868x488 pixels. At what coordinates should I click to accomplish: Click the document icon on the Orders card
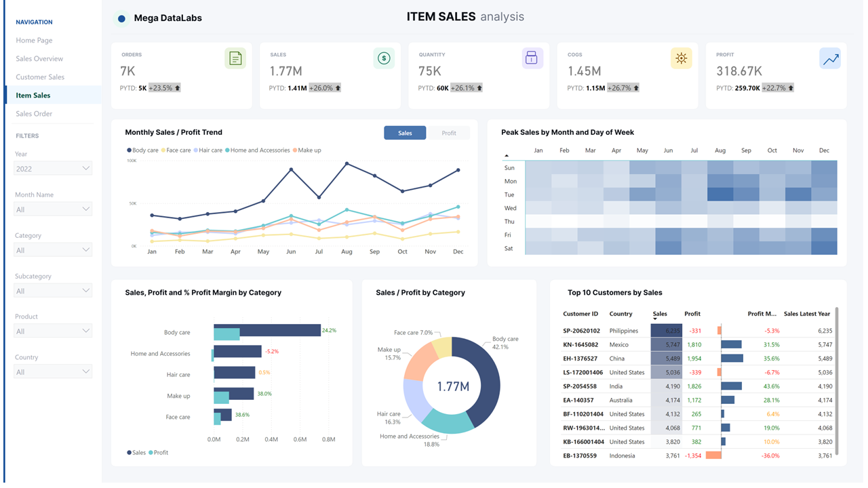click(x=235, y=58)
